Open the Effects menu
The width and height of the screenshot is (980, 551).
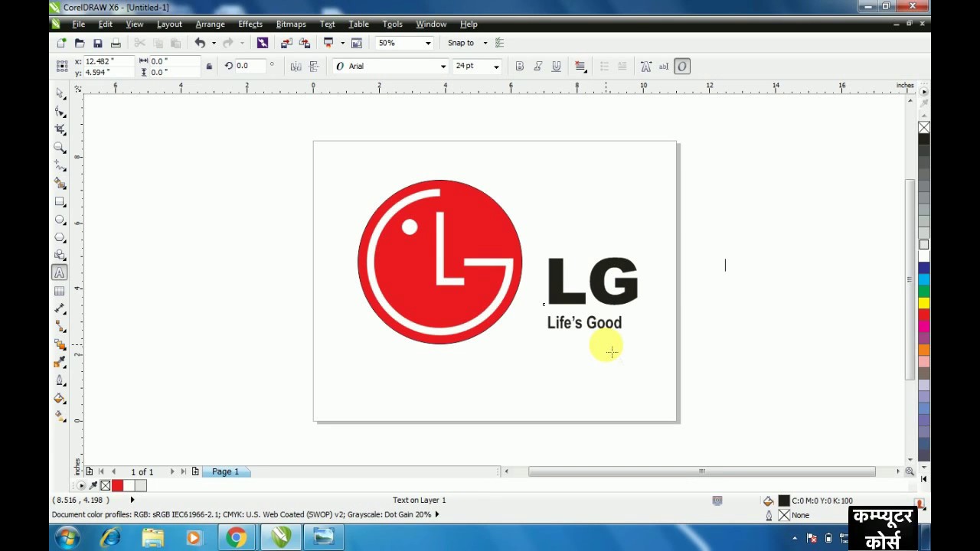(x=250, y=24)
